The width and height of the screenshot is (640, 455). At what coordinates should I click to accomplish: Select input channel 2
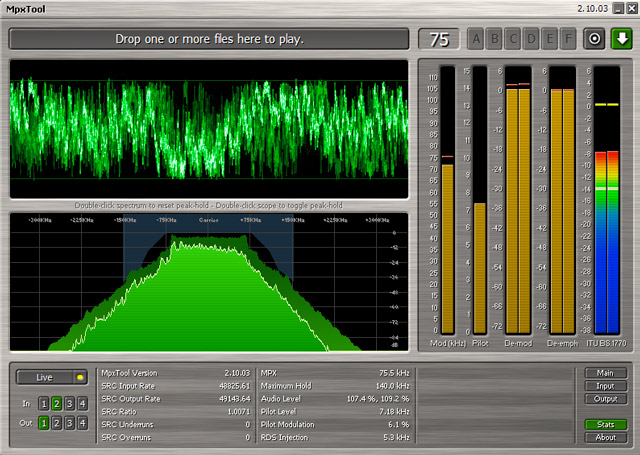tap(57, 404)
